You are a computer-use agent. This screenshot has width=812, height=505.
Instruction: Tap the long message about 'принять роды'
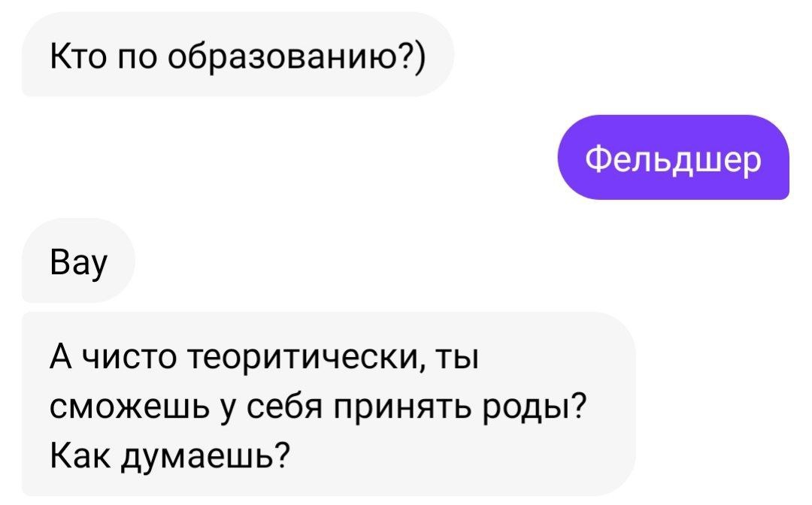pos(329,404)
